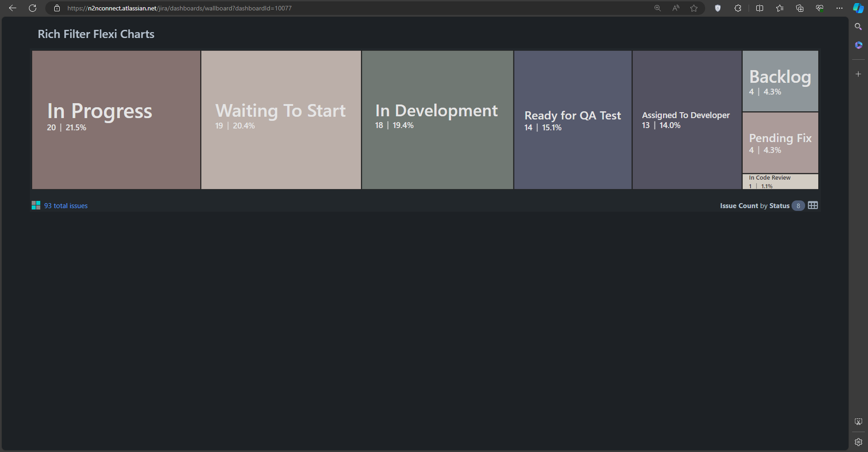Click the Rich Filter Flexi Charts title
Image resolution: width=868 pixels, height=452 pixels.
pos(95,33)
